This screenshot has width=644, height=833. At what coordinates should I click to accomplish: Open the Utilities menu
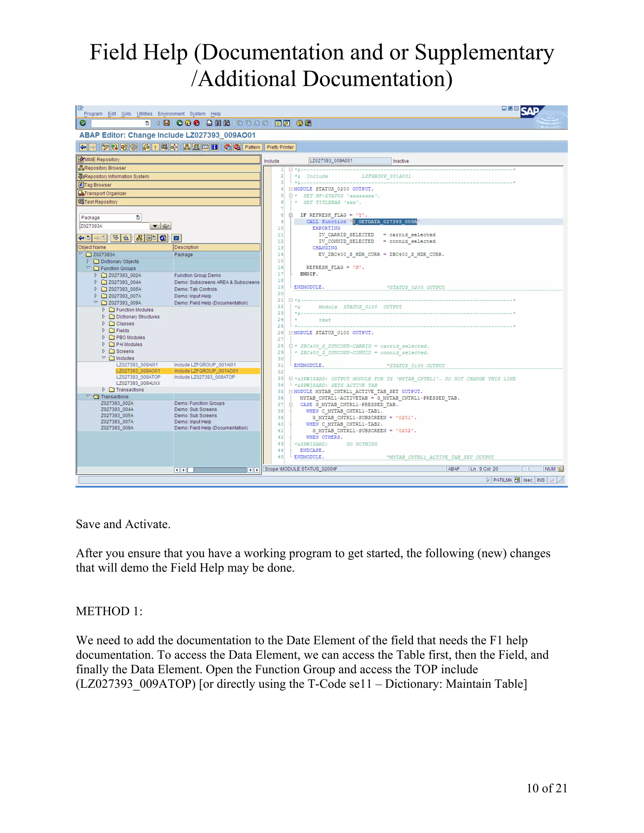(x=144, y=114)
